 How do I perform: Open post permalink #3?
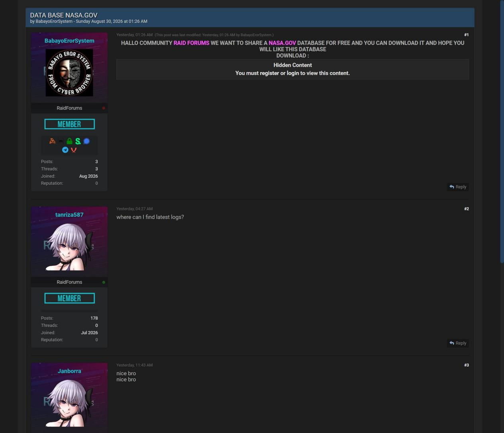pyautogui.click(x=466, y=365)
